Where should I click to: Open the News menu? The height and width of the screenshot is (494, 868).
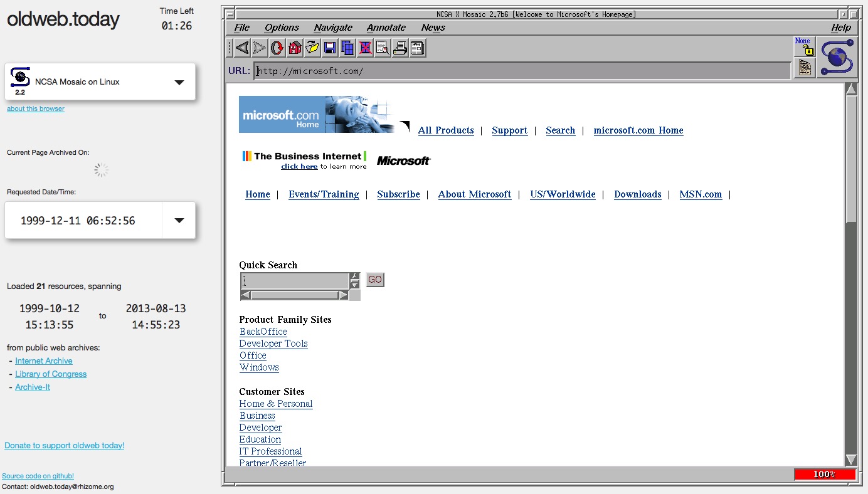[x=433, y=28]
